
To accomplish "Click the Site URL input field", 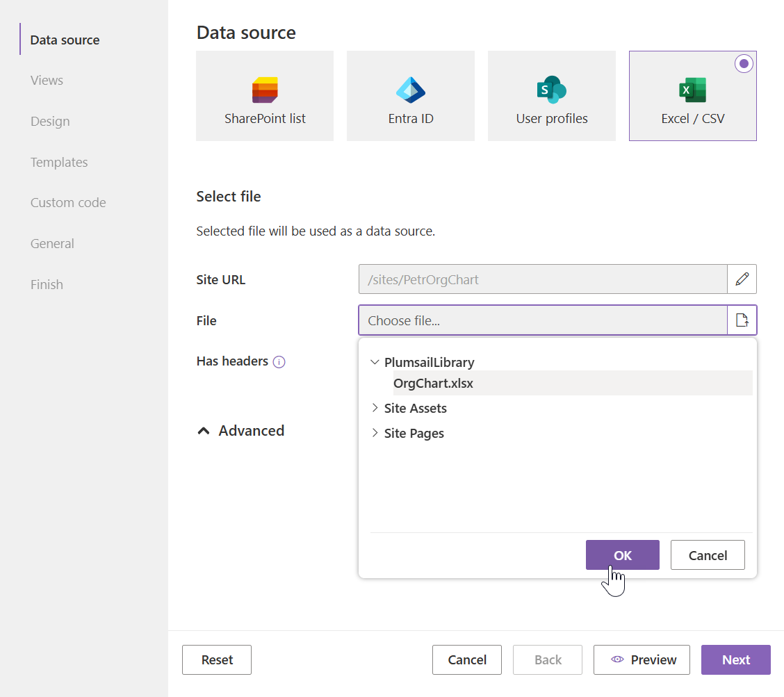I will point(543,279).
